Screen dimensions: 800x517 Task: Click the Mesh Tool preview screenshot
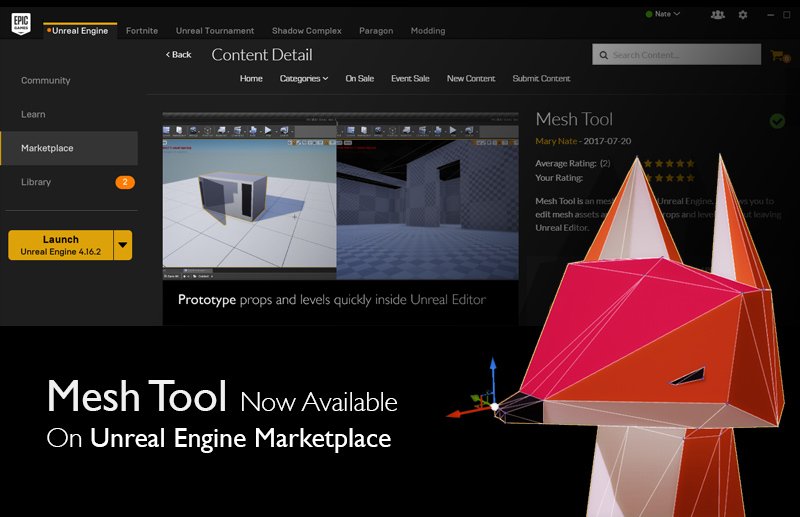point(340,196)
